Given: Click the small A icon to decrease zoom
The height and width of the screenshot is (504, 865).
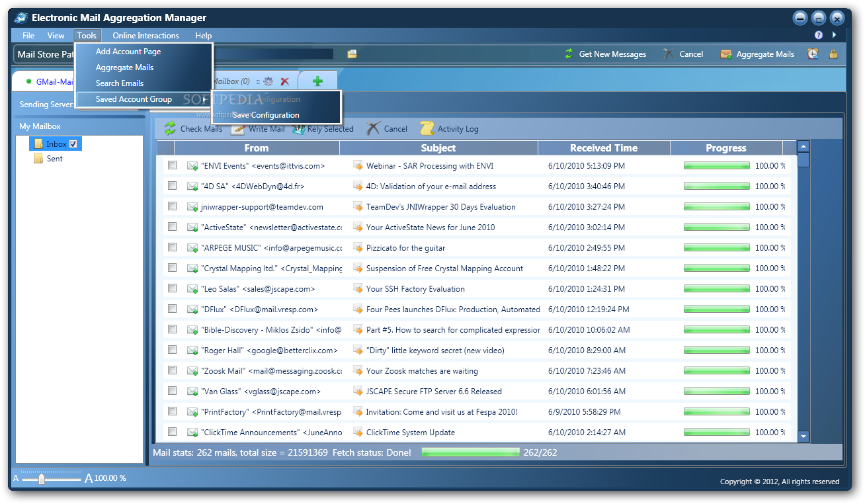Looking at the screenshot, I should click(x=16, y=478).
